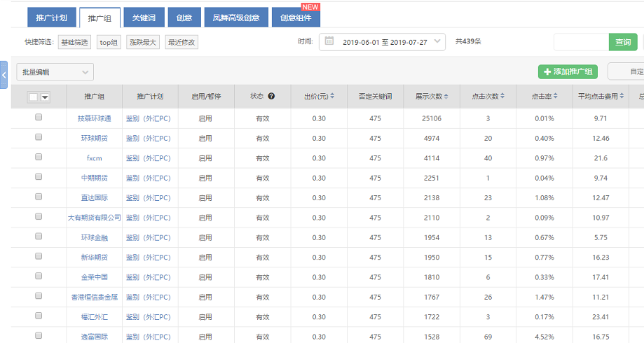Sort by 平均点击费用 column arrows
This screenshot has height=343, width=644.
tap(622, 96)
